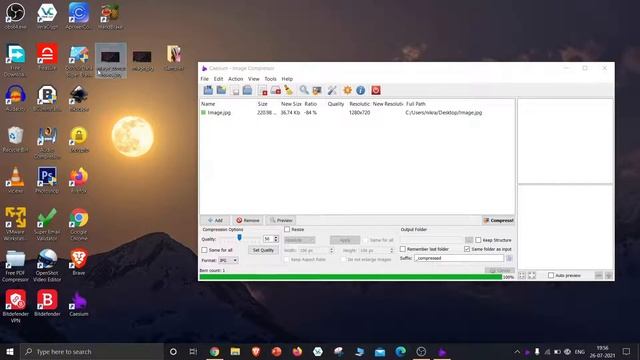Open the File menu
The image size is (640, 360).
click(x=204, y=79)
